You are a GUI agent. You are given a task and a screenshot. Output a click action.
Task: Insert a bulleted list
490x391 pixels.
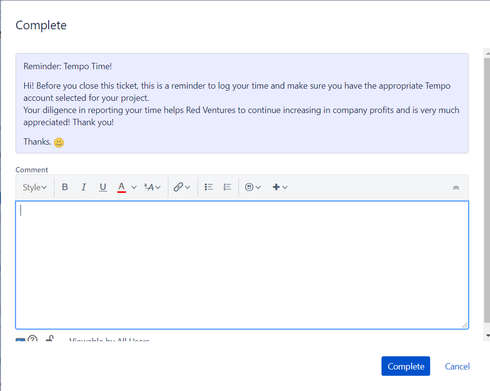pyautogui.click(x=209, y=187)
